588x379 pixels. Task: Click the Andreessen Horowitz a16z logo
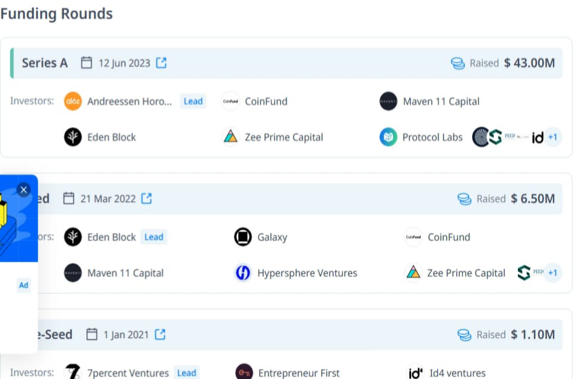pos(72,102)
